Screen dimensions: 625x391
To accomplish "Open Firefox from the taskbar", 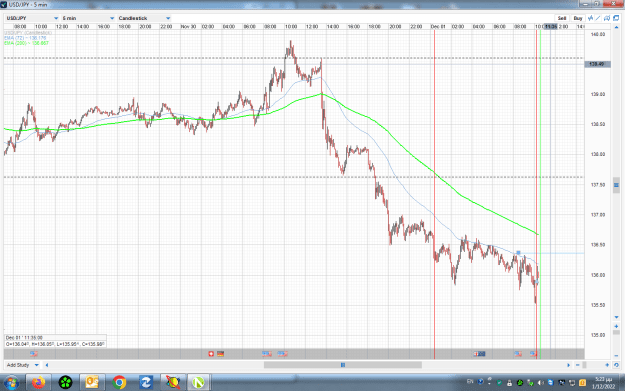I will point(39,383).
